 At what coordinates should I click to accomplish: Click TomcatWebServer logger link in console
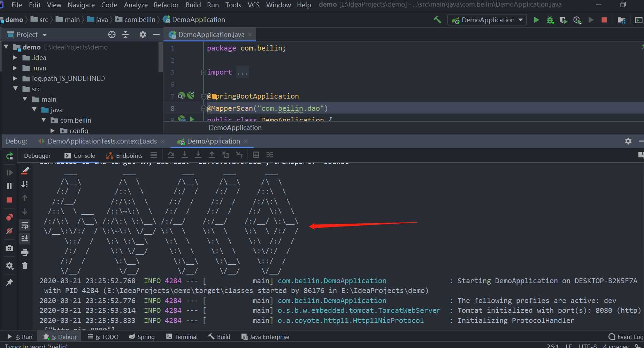pyautogui.click(x=359, y=310)
